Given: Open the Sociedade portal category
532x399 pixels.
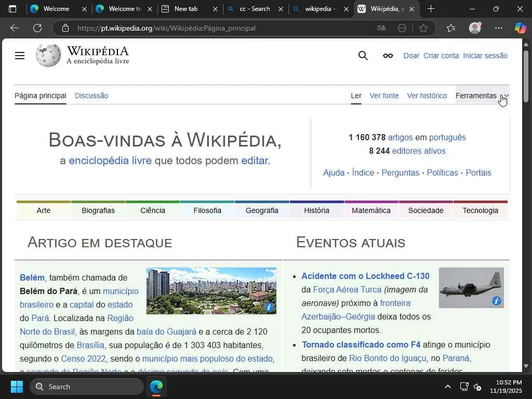Looking at the screenshot, I should [x=426, y=210].
